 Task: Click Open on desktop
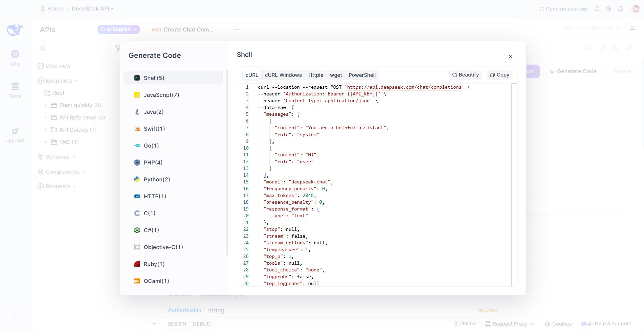click(563, 9)
